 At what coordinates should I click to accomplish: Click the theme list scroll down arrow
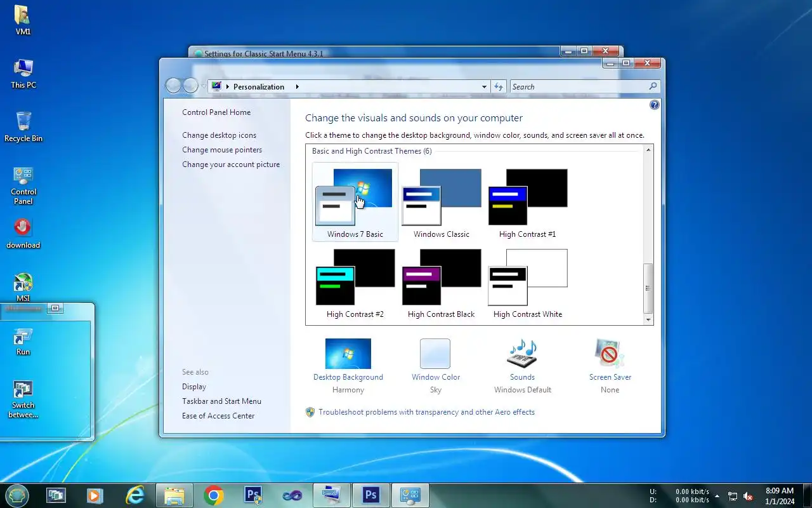648,319
